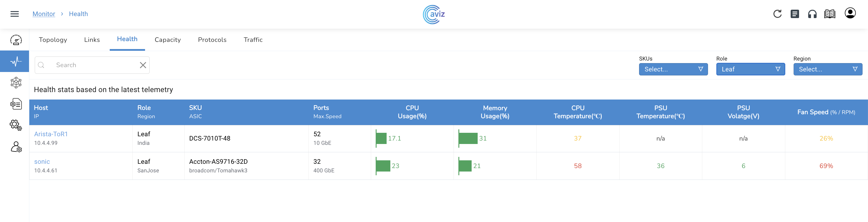Switch to the Capacity tab

[167, 40]
